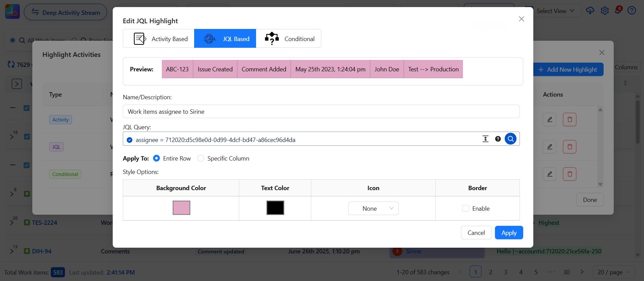Open the Icon dropdown showing None
The height and width of the screenshot is (281, 644).
click(x=373, y=208)
